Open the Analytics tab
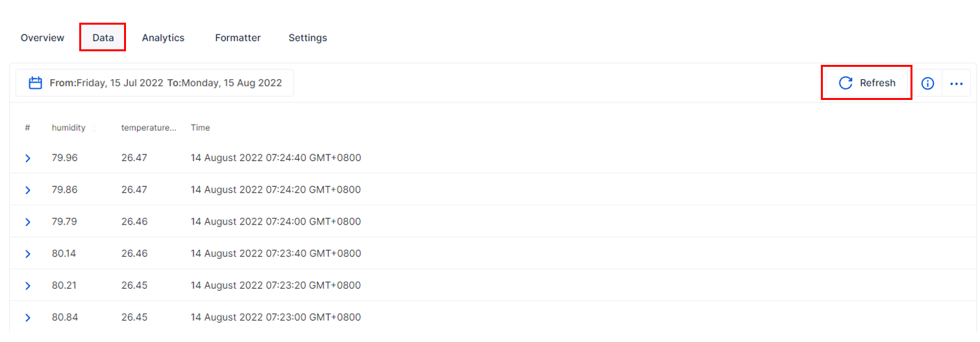The image size is (980, 342). (163, 38)
